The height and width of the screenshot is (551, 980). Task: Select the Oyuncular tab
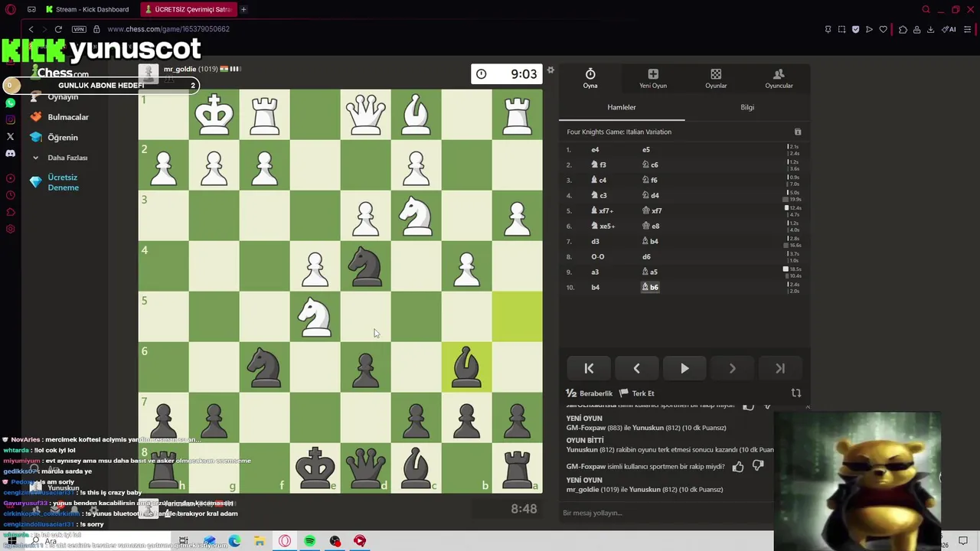tap(779, 78)
